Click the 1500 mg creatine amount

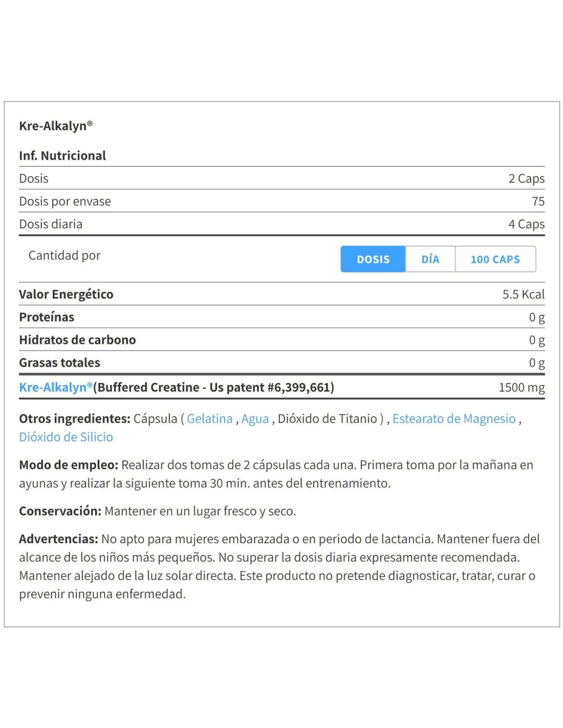[522, 388]
